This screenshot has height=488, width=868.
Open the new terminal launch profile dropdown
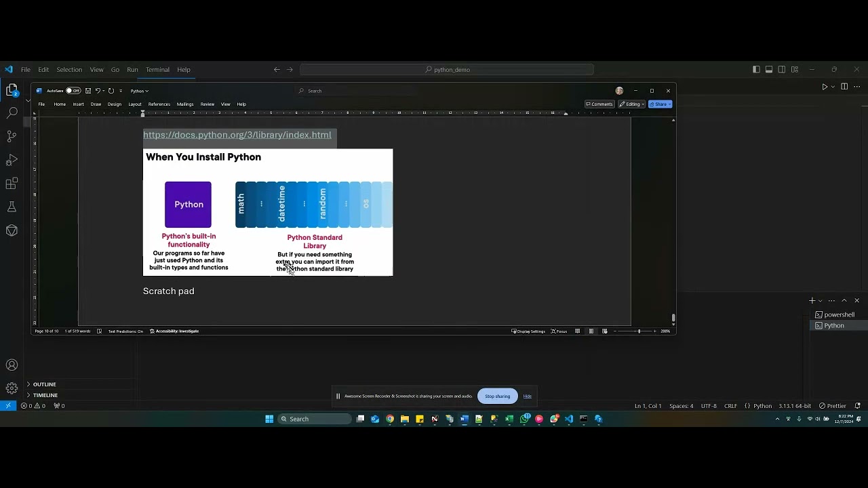coord(821,300)
